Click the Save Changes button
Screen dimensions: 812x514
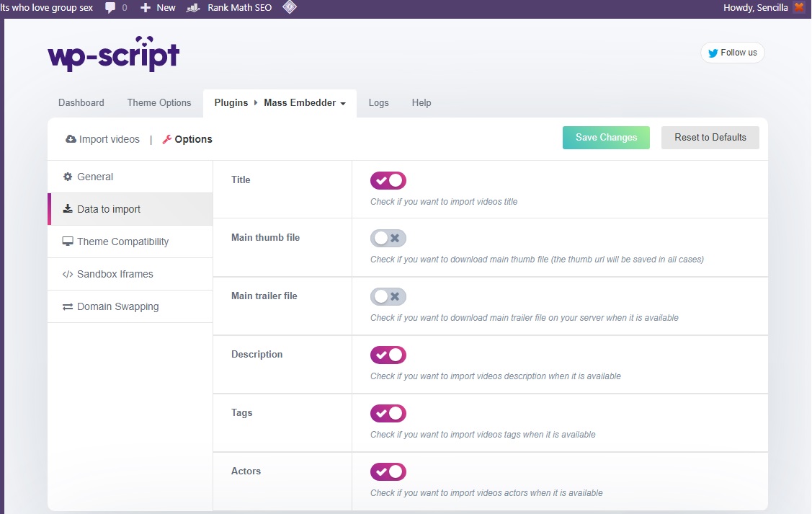[x=605, y=137]
